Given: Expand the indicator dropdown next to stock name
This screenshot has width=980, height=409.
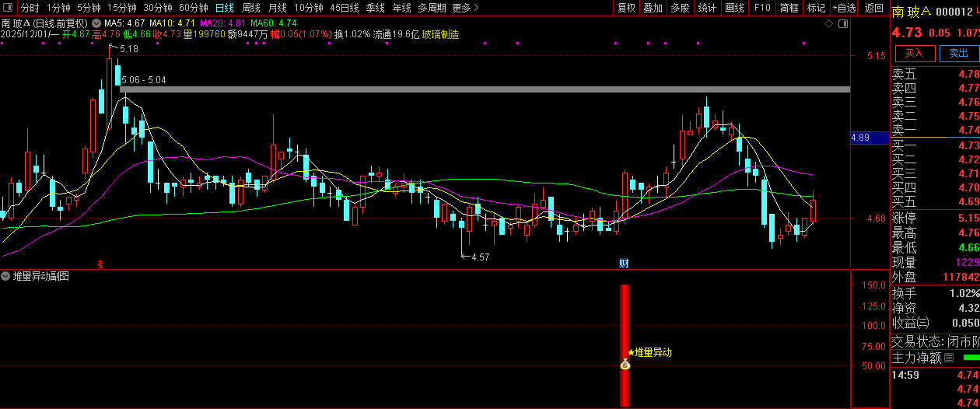Looking at the screenshot, I should pyautogui.click(x=96, y=23).
